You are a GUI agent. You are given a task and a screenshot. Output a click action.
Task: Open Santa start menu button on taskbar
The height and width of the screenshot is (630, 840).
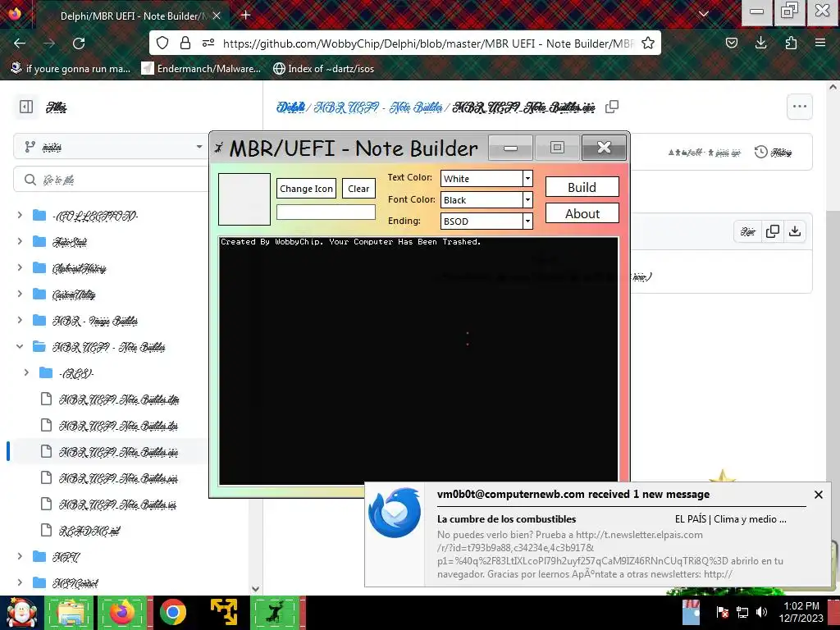(x=21, y=613)
